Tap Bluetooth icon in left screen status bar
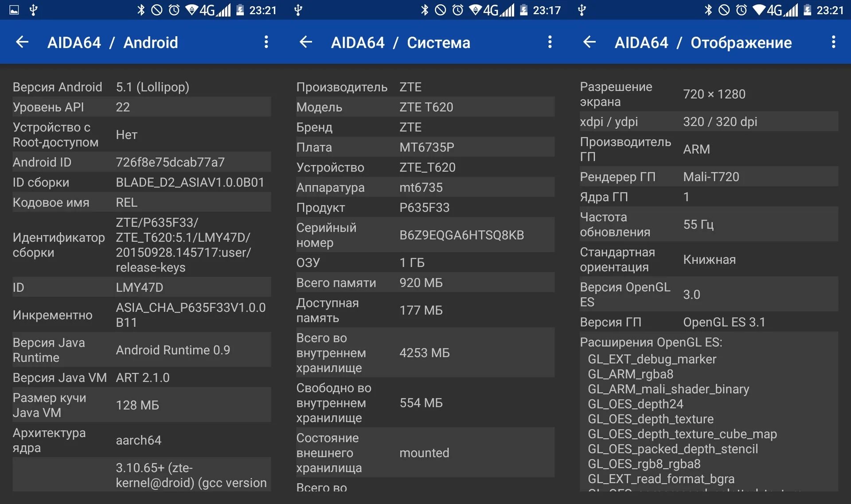This screenshot has height=504, width=851. pyautogui.click(x=141, y=10)
